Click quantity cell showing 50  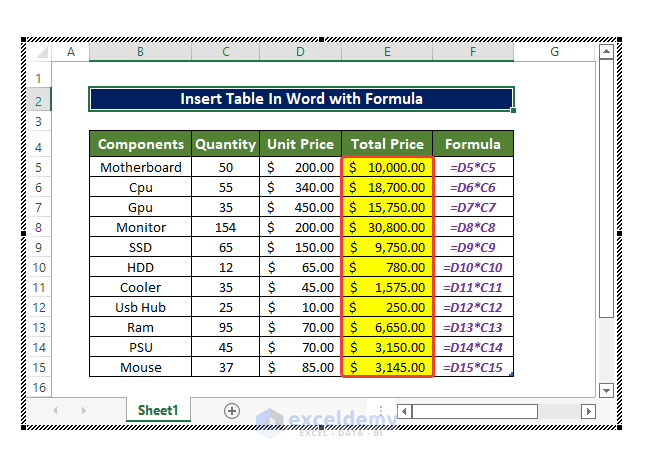point(226,167)
